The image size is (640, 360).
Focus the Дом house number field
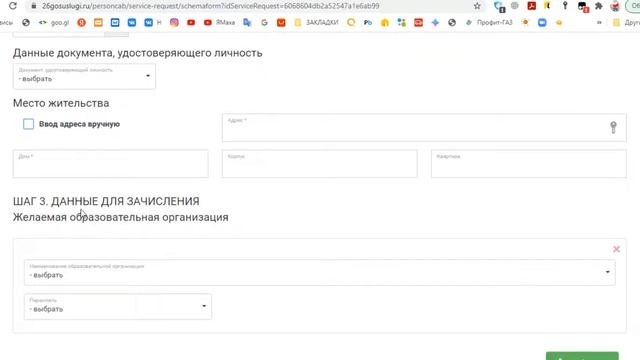(x=111, y=164)
